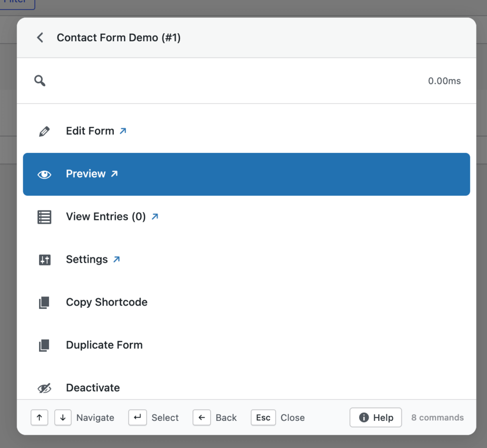487x448 pixels.
Task: Click the copy icon beside Copy Shortcode
Action: 44,303
